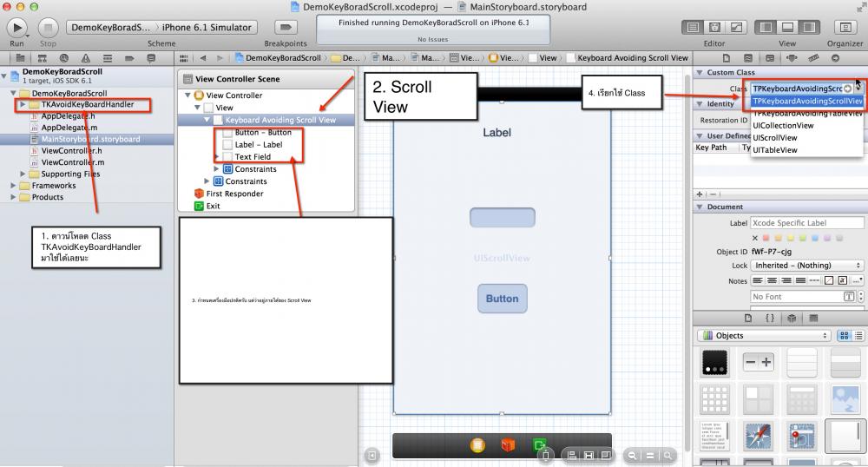
Task: Toggle the Navigator pane visibility
Action: tap(766, 27)
